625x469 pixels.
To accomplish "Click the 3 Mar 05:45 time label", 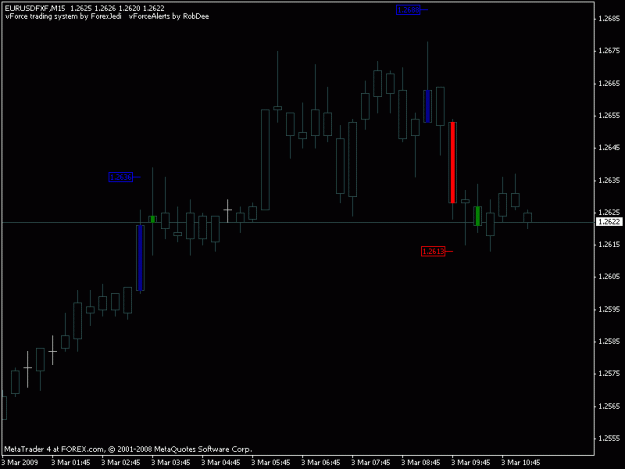I will 271,462.
